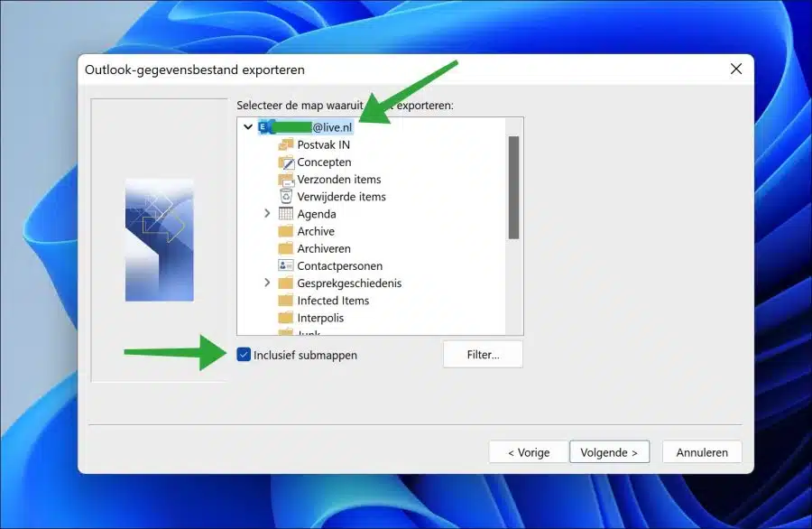This screenshot has width=812, height=529.
Task: Select the 'Verwijderde items' label
Action: point(342,197)
